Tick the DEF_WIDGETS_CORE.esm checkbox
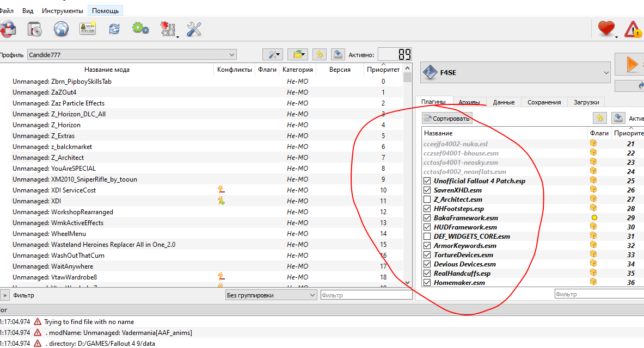This screenshot has width=644, height=348. click(x=427, y=237)
